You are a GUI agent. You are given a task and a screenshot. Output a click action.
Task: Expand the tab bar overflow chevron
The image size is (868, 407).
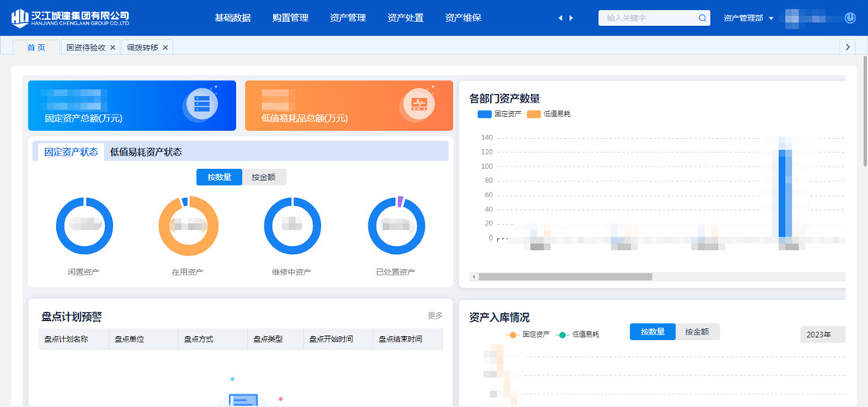pyautogui.click(x=848, y=47)
